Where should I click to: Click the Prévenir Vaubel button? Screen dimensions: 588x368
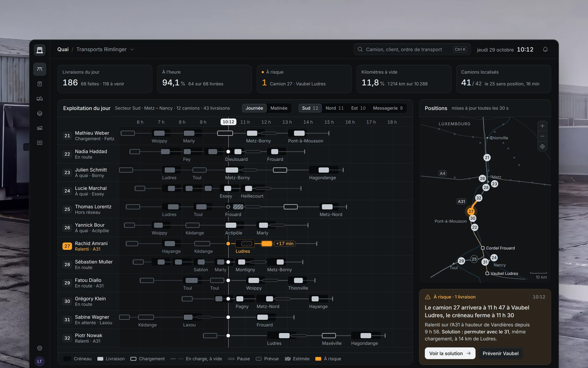tap(500, 353)
